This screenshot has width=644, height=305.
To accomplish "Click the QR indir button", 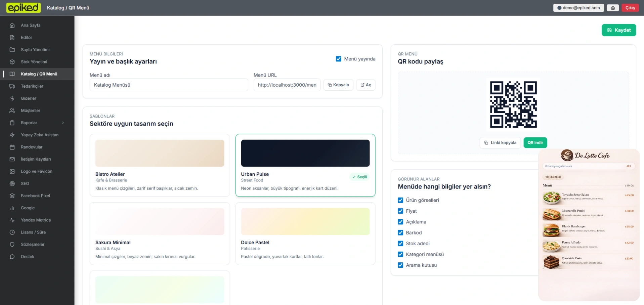I will (x=535, y=143).
